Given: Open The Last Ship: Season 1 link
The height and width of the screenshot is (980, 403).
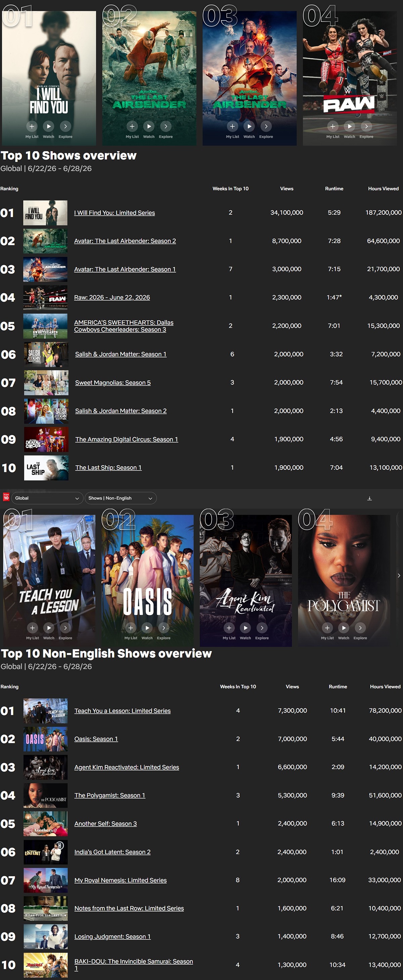Looking at the screenshot, I should [108, 468].
